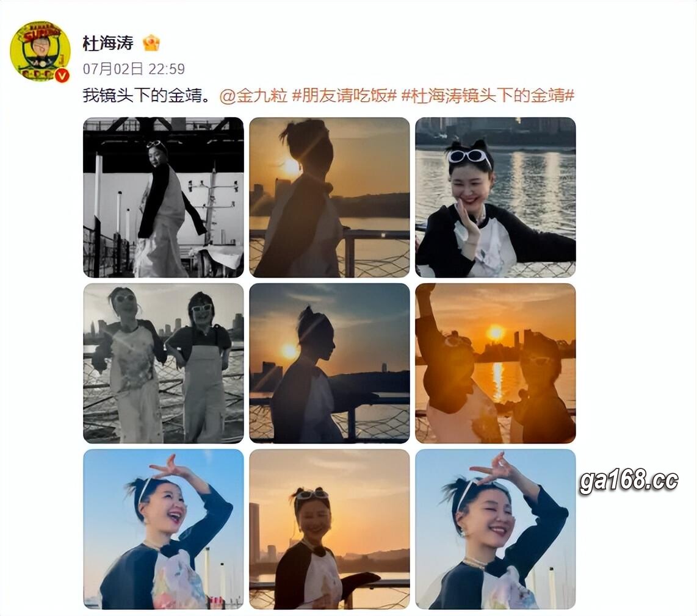Image resolution: width=697 pixels, height=616 pixels.
Task: Open the @金九粒 mention
Action: (254, 95)
